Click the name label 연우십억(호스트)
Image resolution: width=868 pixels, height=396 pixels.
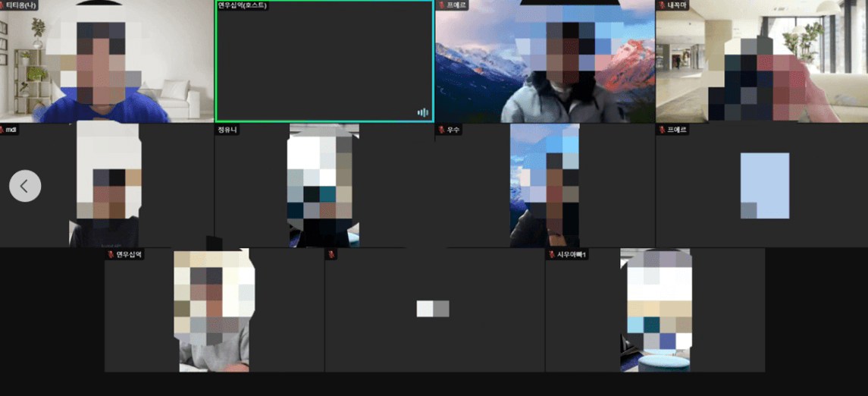[x=243, y=5]
